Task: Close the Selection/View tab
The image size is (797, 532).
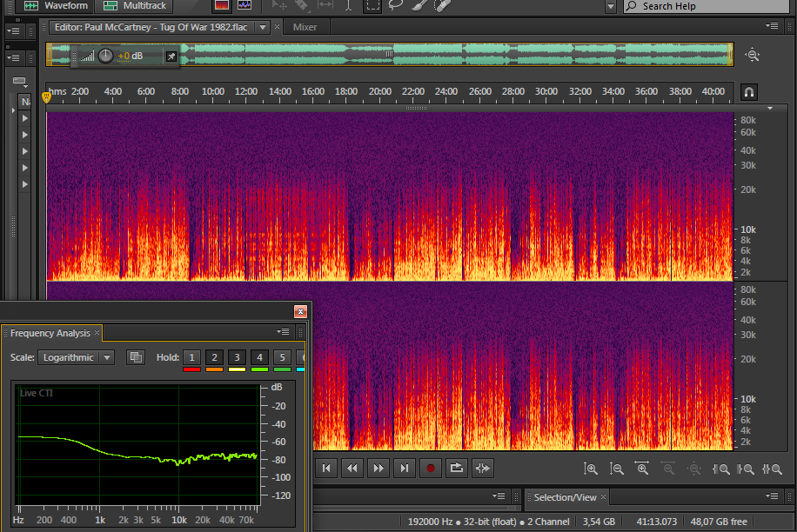Action: pyautogui.click(x=603, y=496)
